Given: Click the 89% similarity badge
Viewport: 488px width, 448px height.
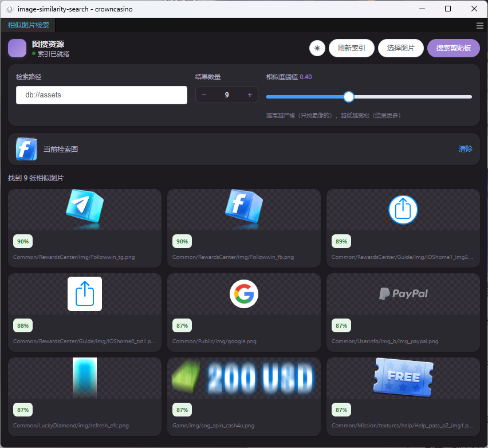Looking at the screenshot, I should (x=341, y=242).
